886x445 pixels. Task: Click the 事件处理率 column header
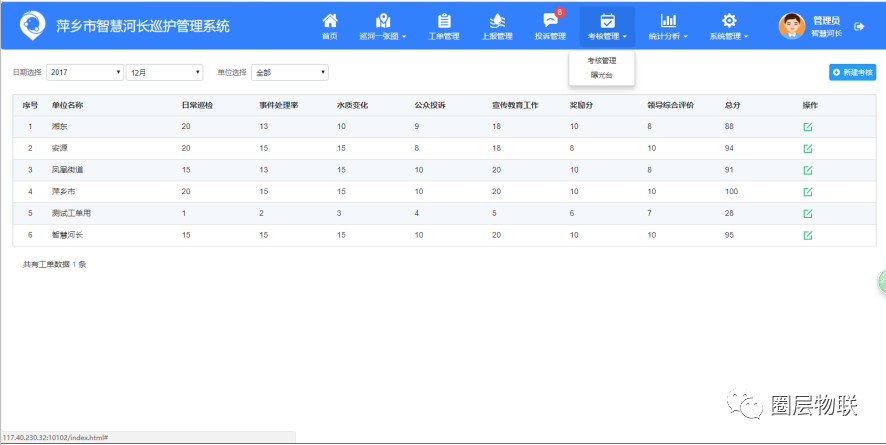279,105
